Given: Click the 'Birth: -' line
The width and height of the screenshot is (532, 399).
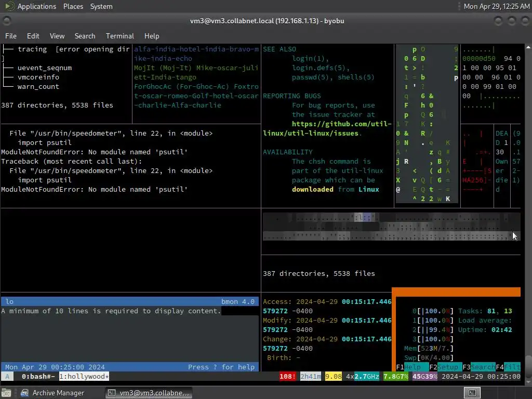Looking at the screenshot, I should (283, 358).
